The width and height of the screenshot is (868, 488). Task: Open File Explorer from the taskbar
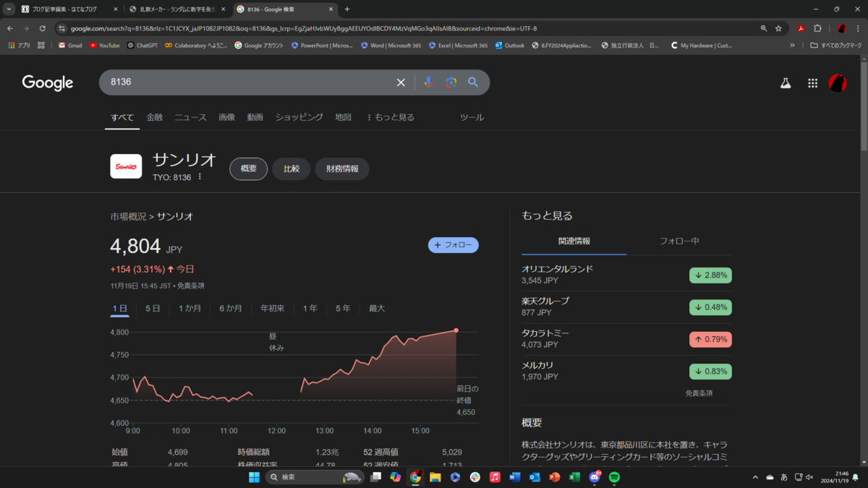click(x=435, y=477)
